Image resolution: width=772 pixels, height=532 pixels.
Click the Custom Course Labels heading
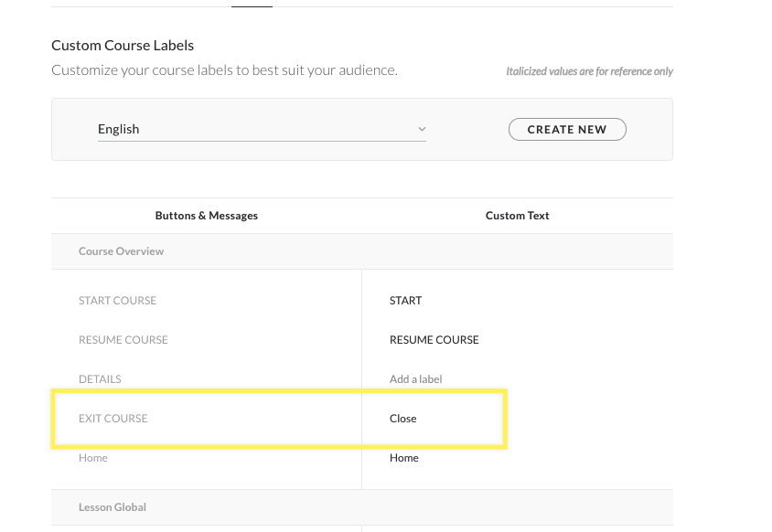(123, 46)
